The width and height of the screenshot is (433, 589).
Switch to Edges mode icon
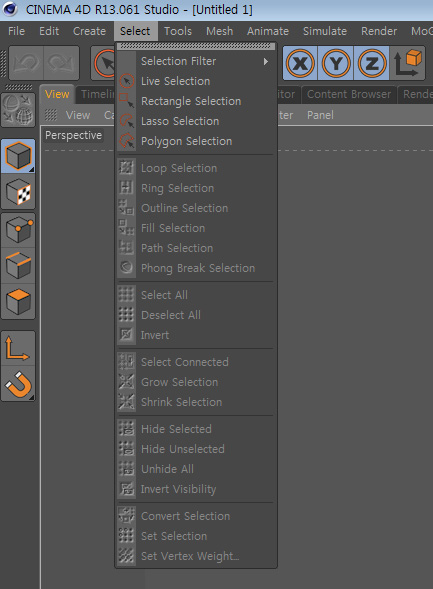pyautogui.click(x=18, y=265)
